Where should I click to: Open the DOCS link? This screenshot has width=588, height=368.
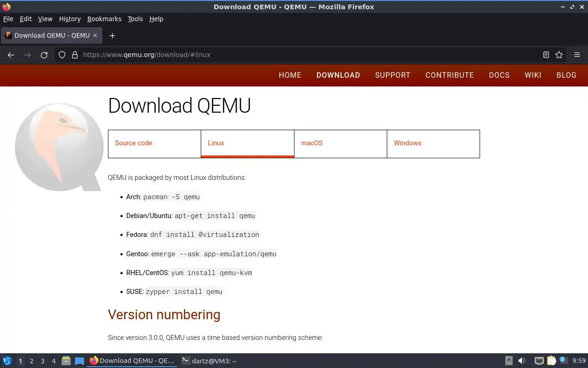click(499, 75)
